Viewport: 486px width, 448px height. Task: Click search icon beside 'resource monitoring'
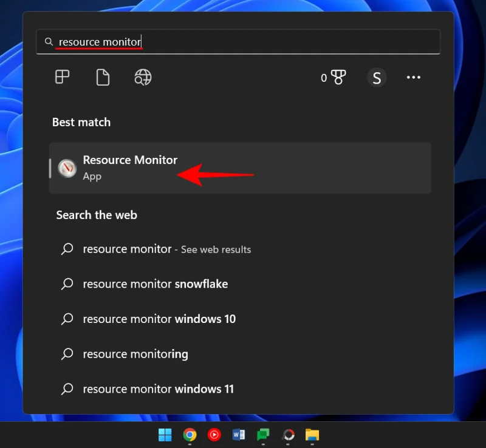pyautogui.click(x=67, y=354)
